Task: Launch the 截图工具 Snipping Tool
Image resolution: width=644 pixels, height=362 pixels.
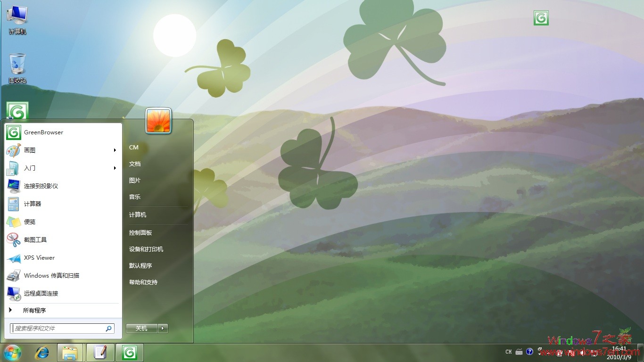Action: pyautogui.click(x=34, y=239)
